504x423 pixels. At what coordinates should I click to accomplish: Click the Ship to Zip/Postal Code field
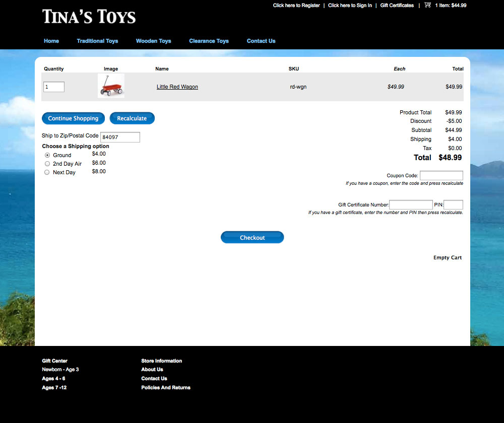pos(120,137)
